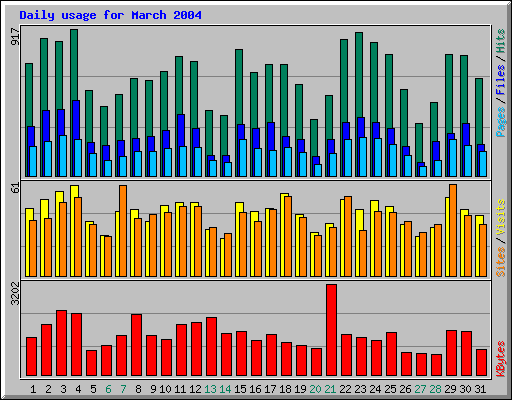Select day 4 on the x-axis
Image resolution: width=512 pixels, height=400 pixels.
78,389
